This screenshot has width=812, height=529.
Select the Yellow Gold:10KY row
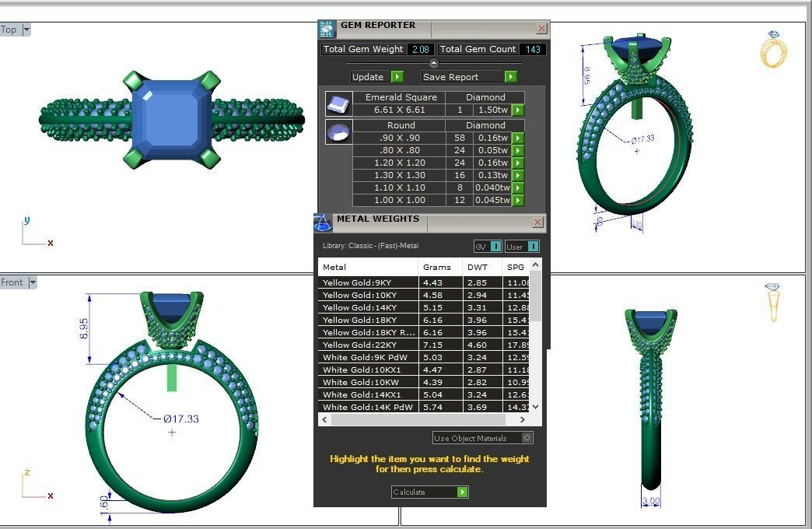pos(424,295)
